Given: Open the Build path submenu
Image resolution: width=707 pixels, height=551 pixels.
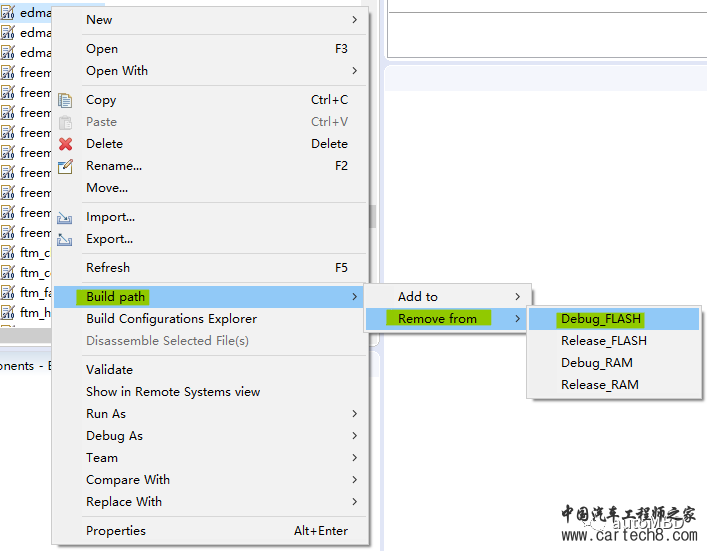Looking at the screenshot, I should pos(211,297).
